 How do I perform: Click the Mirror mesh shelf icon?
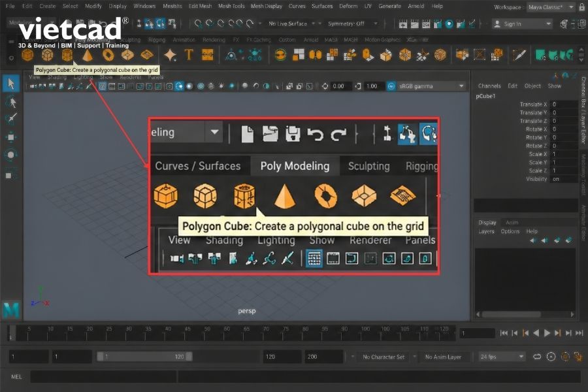tap(316, 55)
